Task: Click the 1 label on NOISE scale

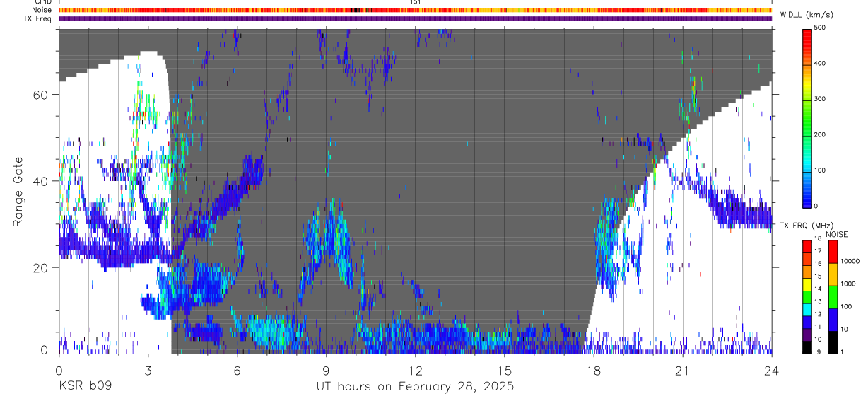Action: click(842, 351)
